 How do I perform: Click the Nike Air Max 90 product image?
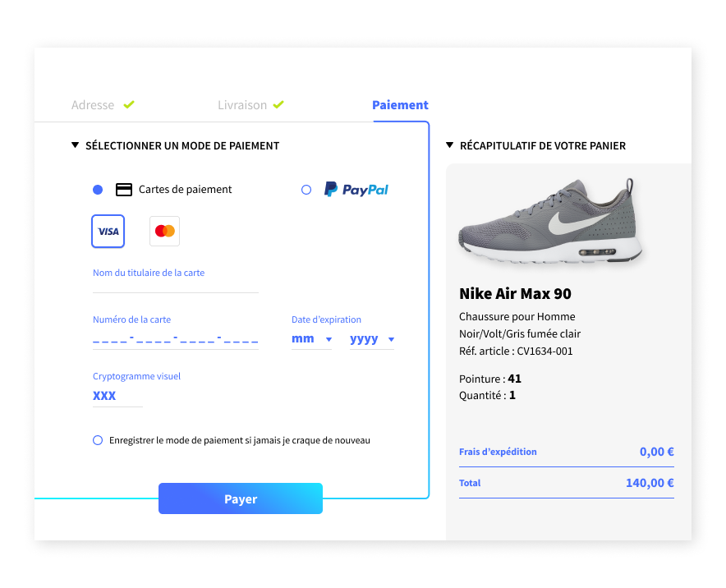point(552,220)
